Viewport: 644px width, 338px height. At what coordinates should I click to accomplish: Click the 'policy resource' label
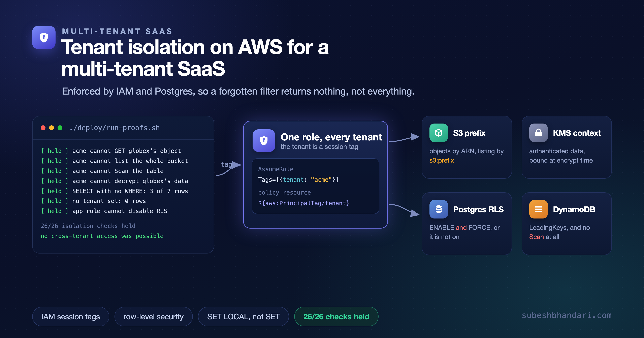pyautogui.click(x=284, y=193)
